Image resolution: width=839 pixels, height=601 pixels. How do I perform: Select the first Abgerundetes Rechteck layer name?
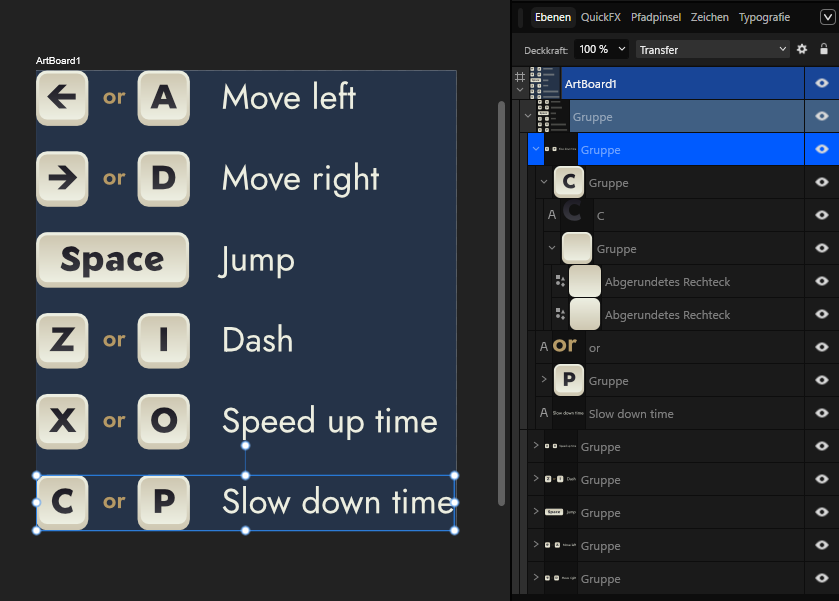point(667,282)
